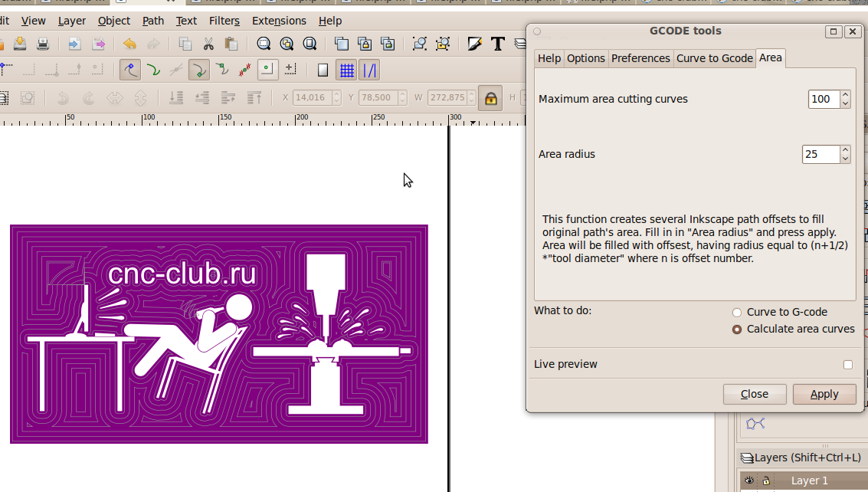Click the Area radius input field
The image size is (868, 492).
pos(821,154)
